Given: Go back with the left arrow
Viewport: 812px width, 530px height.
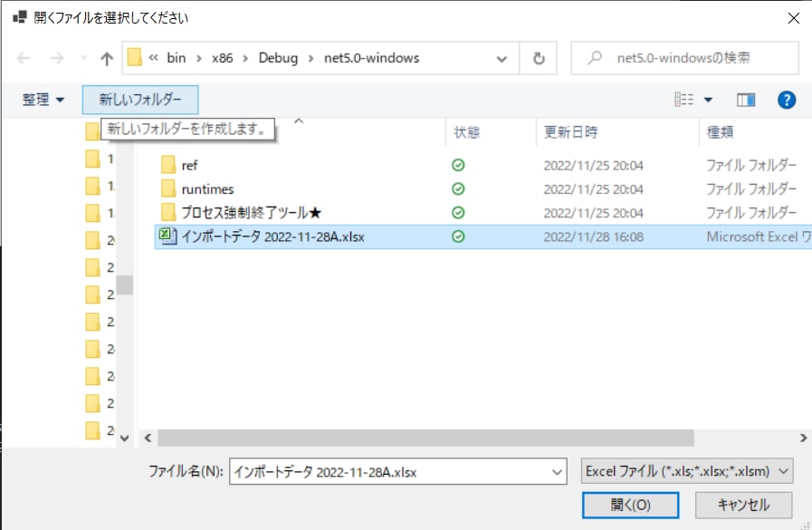Looking at the screenshot, I should 24,58.
